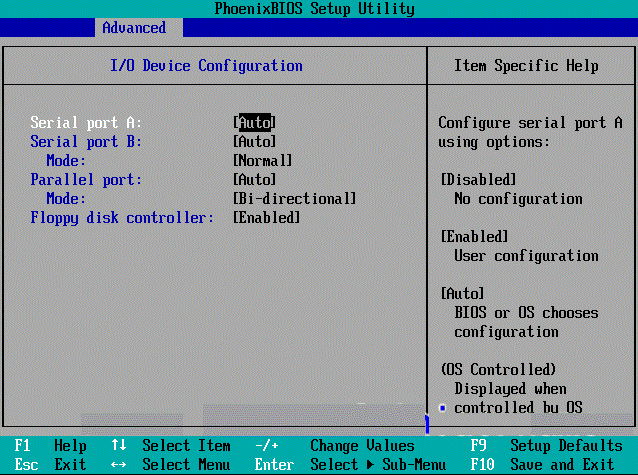Select the Serial port A [Auto] value
The image size is (638, 475).
(x=254, y=122)
